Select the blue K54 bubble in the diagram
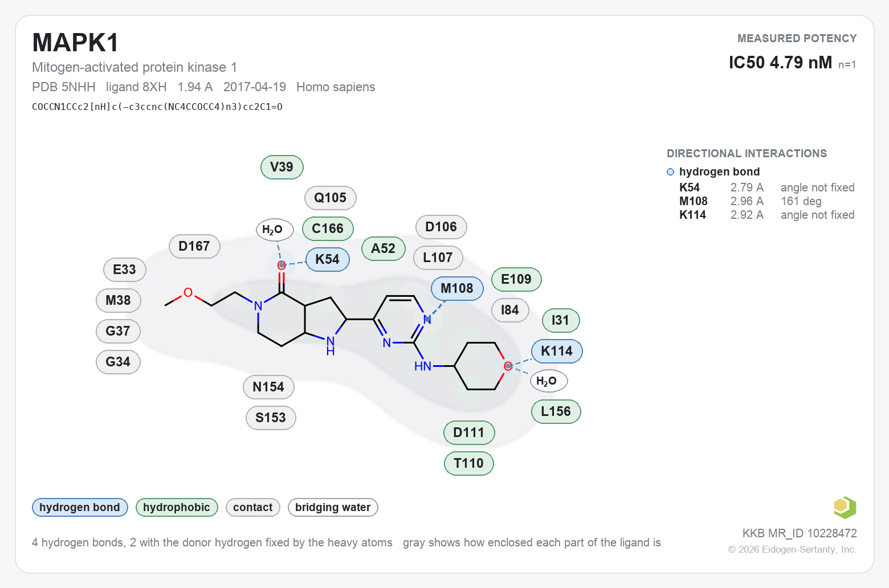889x588 pixels. [x=328, y=260]
